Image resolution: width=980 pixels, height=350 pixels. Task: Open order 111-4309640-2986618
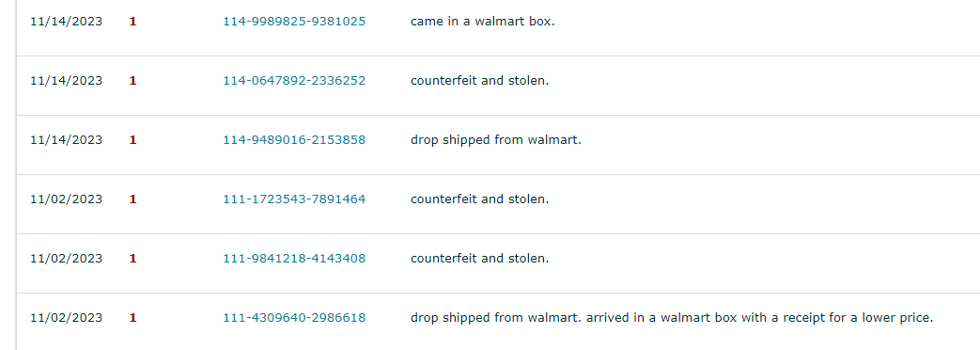coord(294,317)
